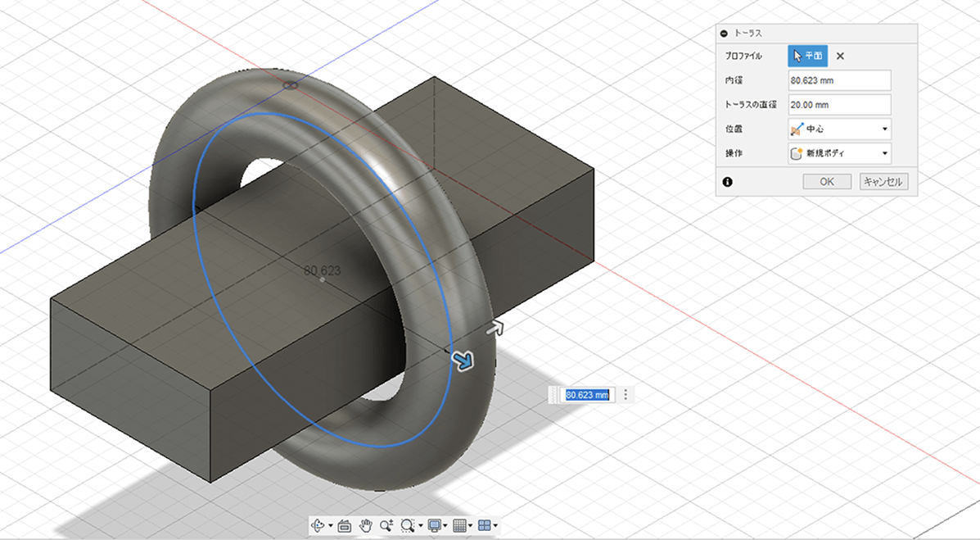980x540 pixels.
Task: Clear profile selection with the X
Action: coord(840,57)
